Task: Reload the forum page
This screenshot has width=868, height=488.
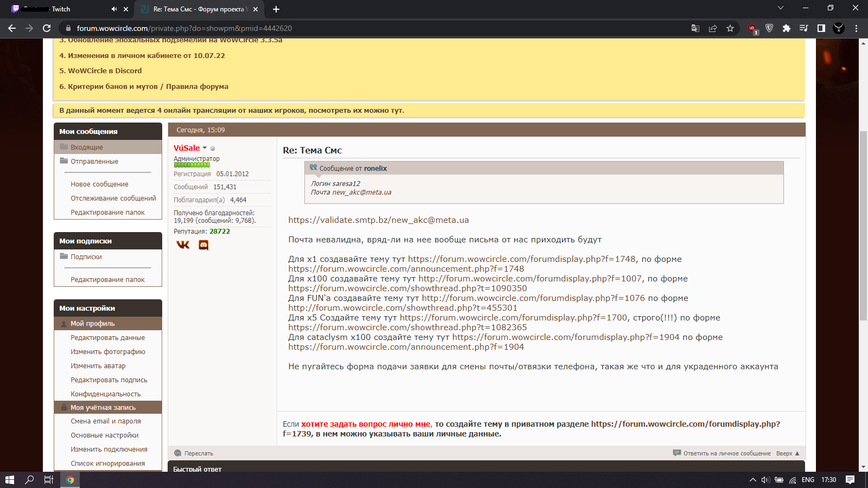Action: point(47,28)
